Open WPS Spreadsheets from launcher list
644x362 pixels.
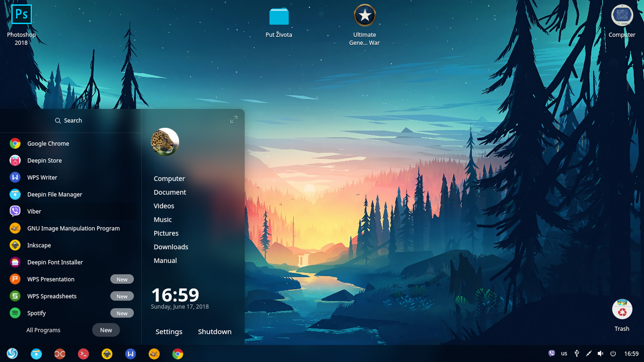71,296
